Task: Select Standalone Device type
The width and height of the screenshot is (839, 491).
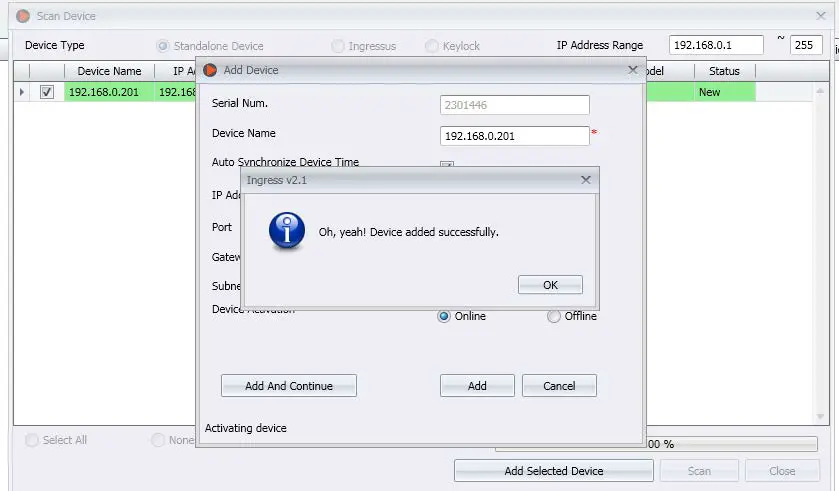Action: [163, 46]
